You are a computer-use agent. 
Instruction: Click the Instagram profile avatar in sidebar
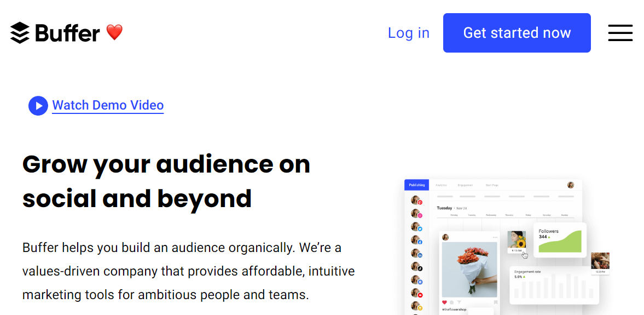pos(416,214)
